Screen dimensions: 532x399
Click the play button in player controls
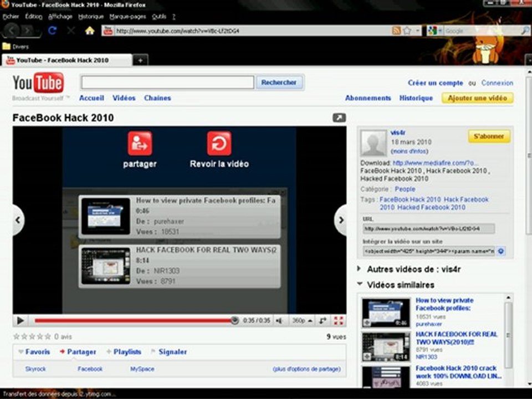coord(20,321)
